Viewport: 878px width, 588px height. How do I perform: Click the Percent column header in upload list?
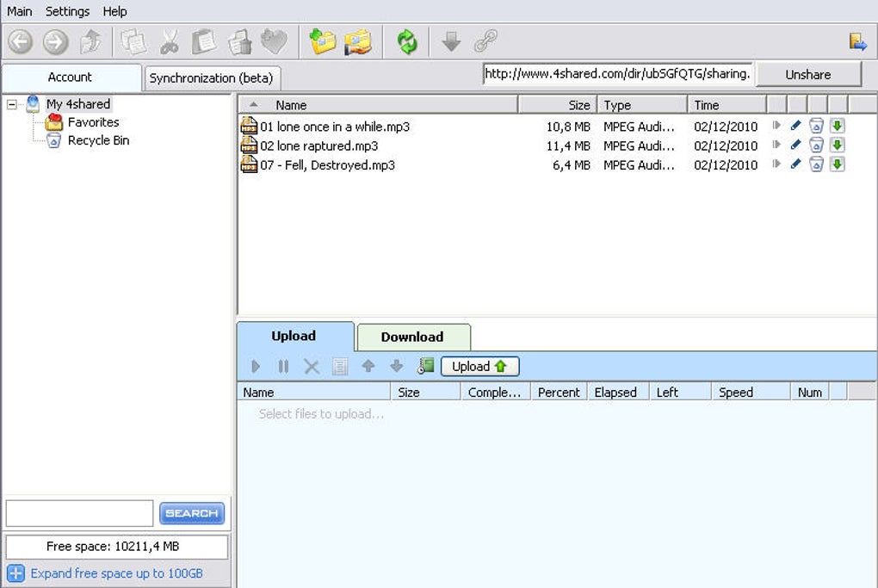pyautogui.click(x=559, y=392)
